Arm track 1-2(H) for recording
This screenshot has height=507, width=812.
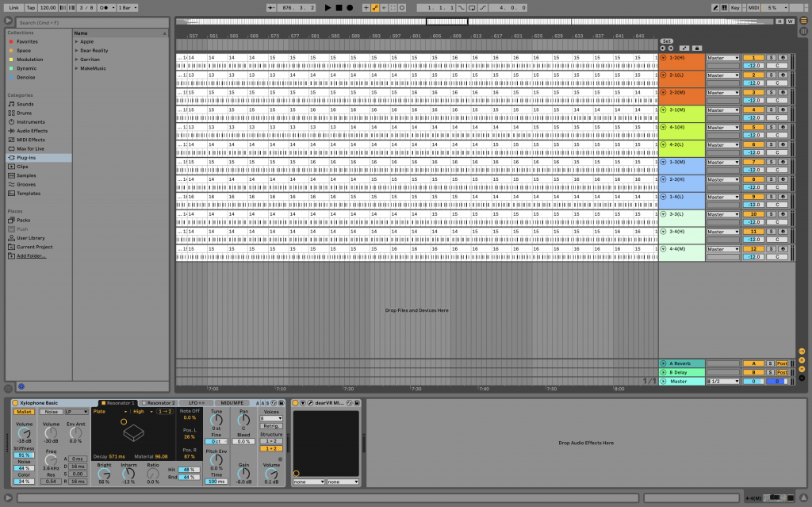pos(782,58)
